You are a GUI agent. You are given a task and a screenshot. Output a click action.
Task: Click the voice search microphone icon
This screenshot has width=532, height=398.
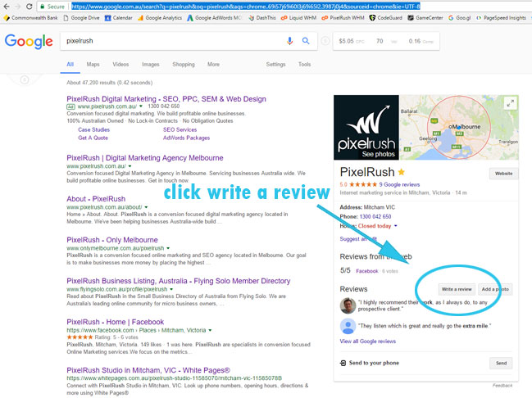coord(289,40)
